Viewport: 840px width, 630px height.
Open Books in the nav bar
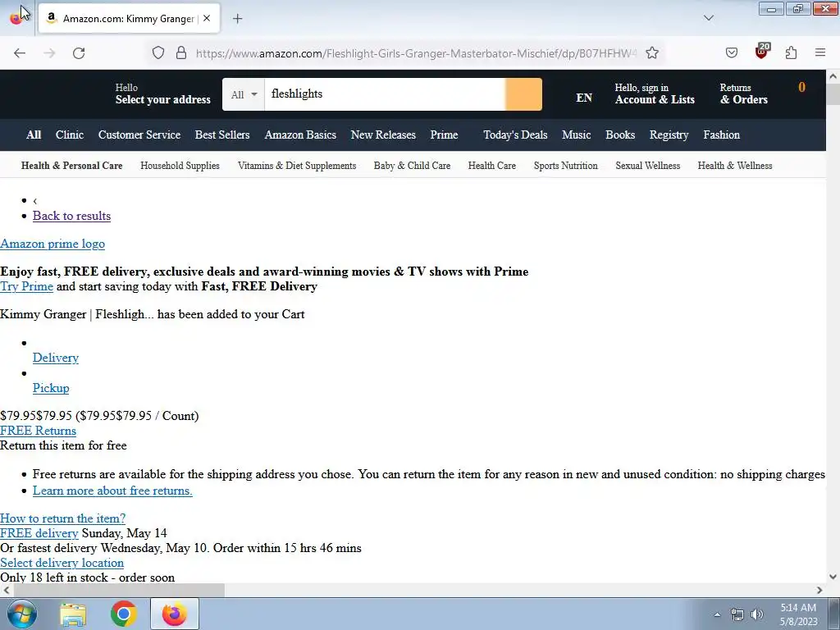tap(620, 135)
